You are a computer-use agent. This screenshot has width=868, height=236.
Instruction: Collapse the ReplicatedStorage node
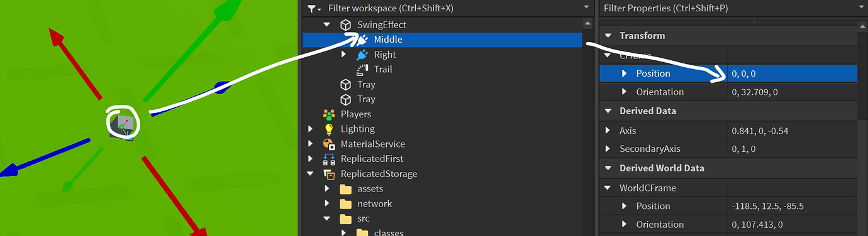[x=310, y=174]
